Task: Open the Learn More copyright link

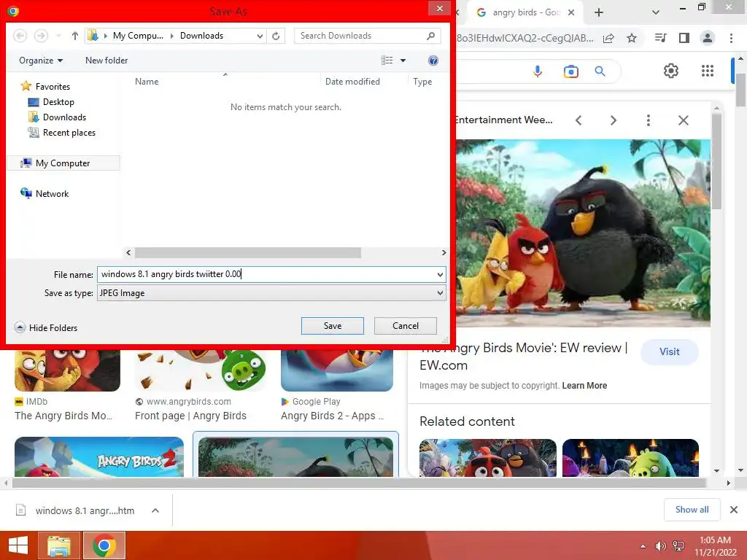Action: click(584, 386)
